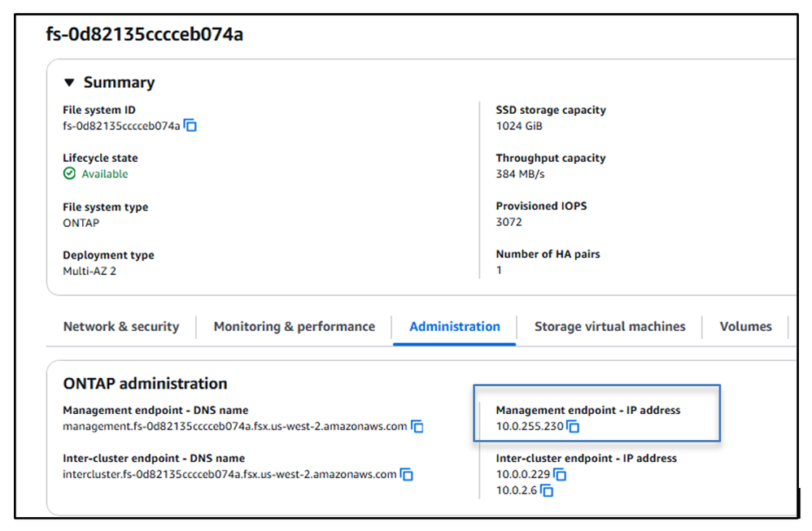Copy the inter-cluster endpoint DNS name

pyautogui.click(x=407, y=474)
